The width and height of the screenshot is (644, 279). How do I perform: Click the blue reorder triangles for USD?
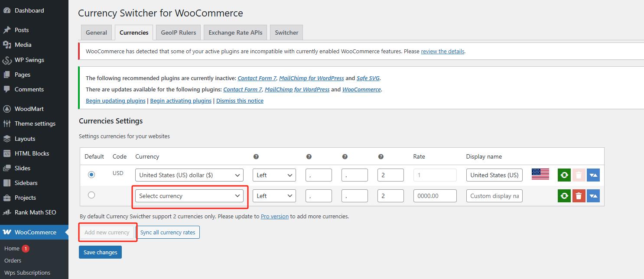(x=593, y=175)
